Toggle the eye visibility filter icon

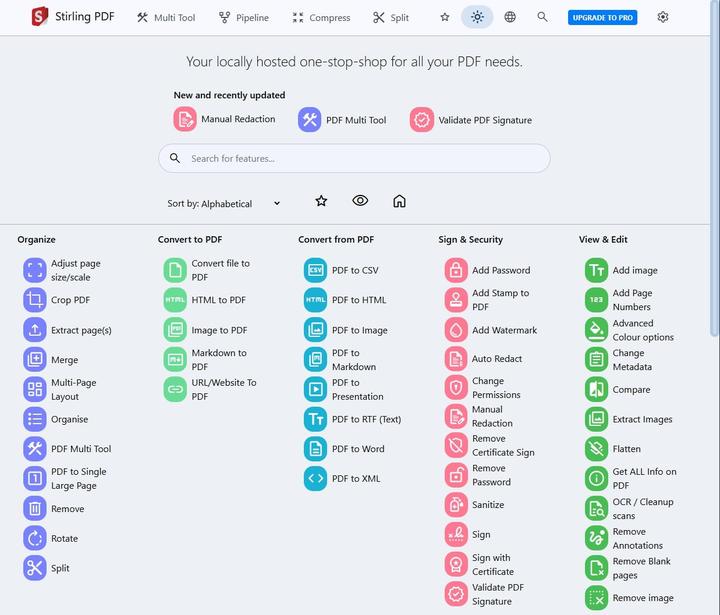[x=360, y=201]
